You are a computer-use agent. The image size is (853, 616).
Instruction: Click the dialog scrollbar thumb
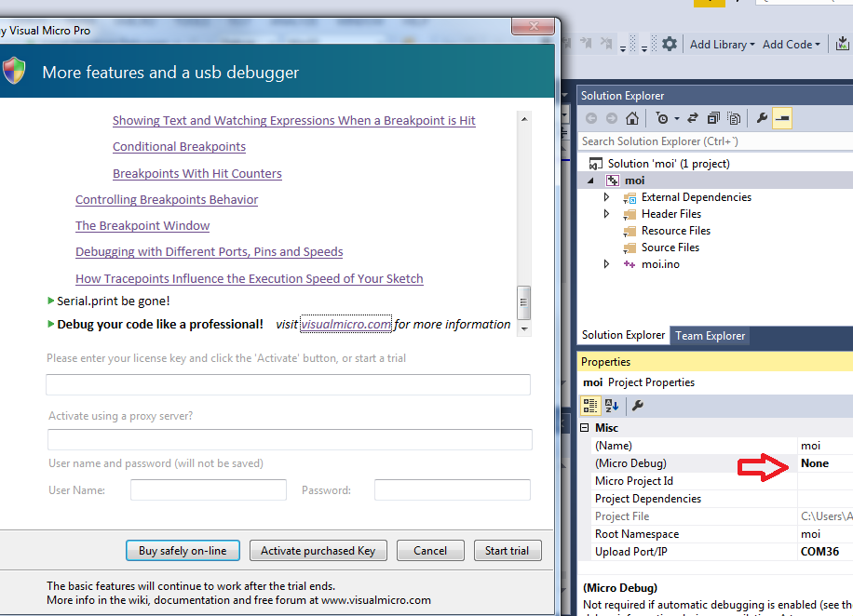(523, 302)
